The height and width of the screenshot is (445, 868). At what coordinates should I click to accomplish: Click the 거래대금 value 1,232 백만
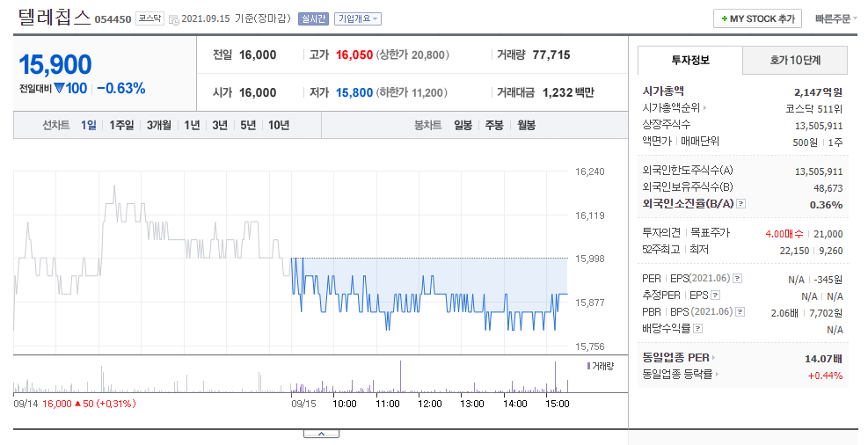point(568,93)
